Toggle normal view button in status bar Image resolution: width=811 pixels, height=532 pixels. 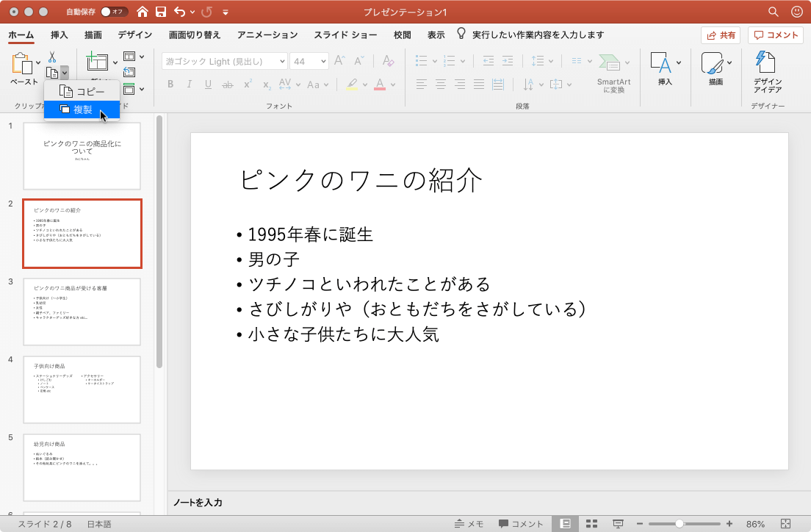point(565,524)
